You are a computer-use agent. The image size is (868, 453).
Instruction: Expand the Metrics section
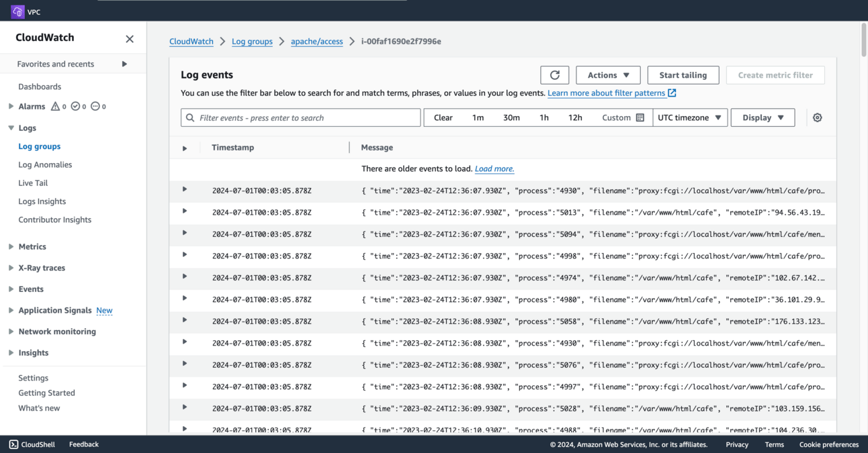[11, 246]
